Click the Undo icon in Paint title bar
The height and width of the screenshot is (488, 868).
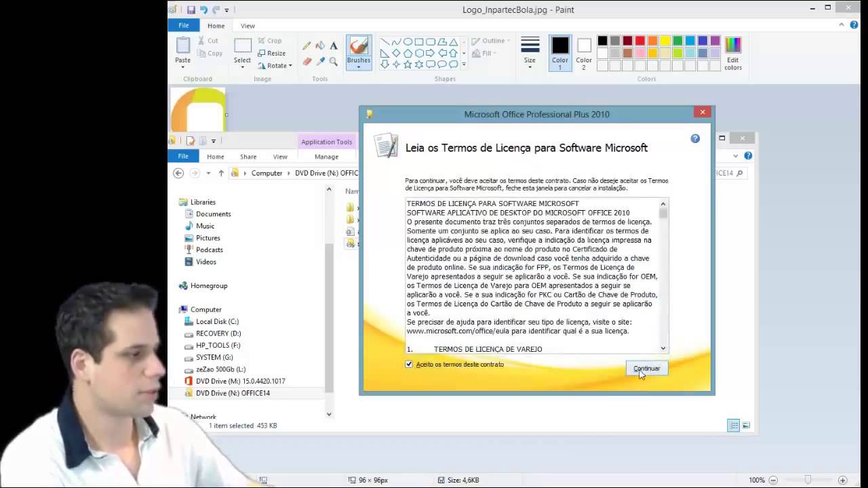[203, 9]
